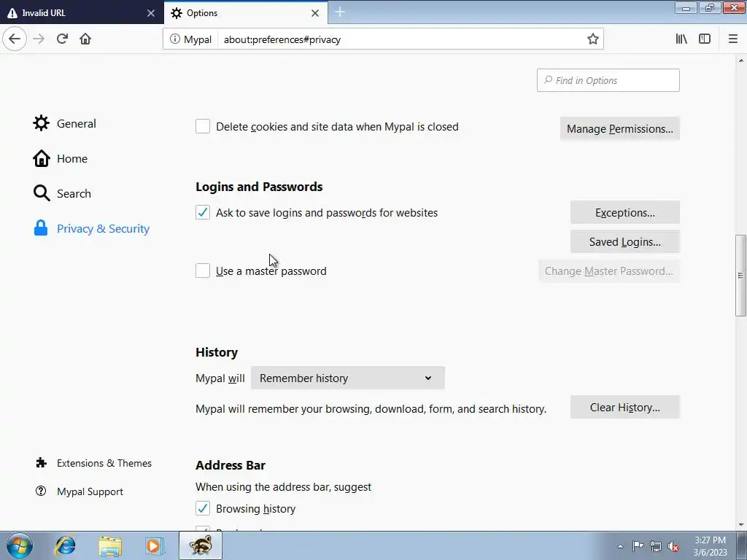Click the muted volume tray icon
The image size is (747, 560).
[673, 546]
